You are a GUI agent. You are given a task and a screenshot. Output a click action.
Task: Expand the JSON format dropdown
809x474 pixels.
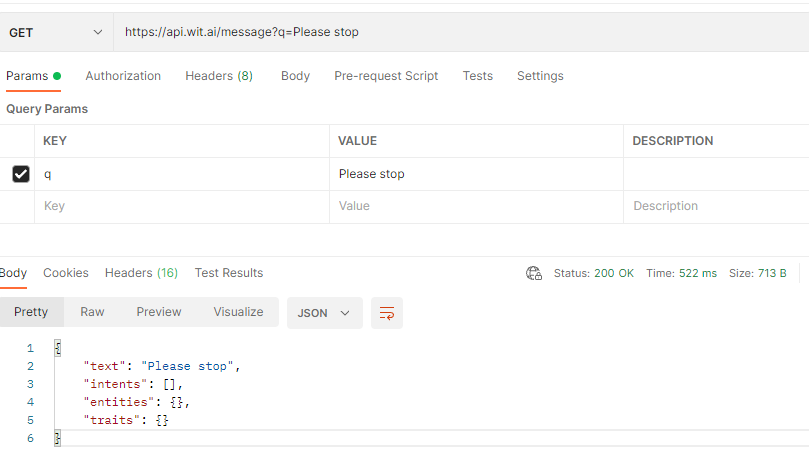(x=325, y=313)
